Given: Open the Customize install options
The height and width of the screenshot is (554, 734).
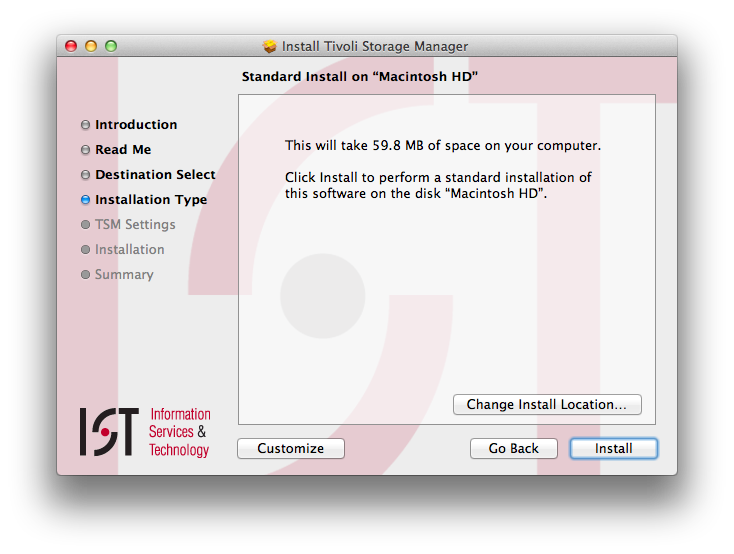Looking at the screenshot, I should click(x=291, y=448).
